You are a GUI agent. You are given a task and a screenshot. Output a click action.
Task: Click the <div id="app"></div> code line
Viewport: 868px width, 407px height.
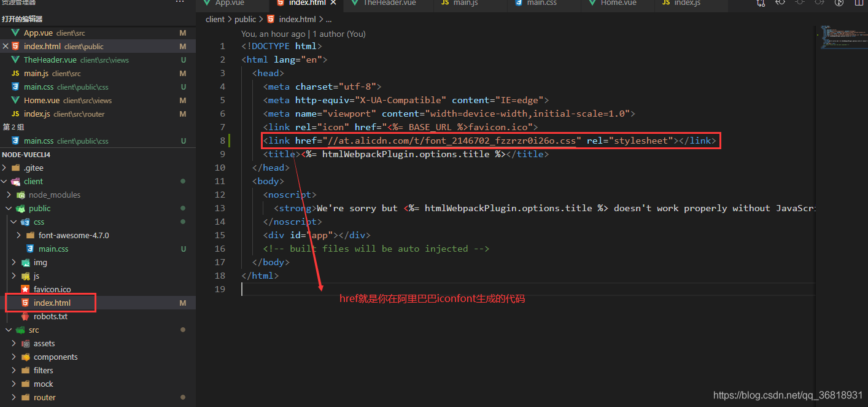tap(317, 235)
